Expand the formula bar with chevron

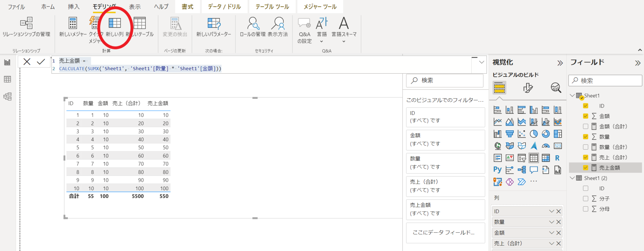481,62
